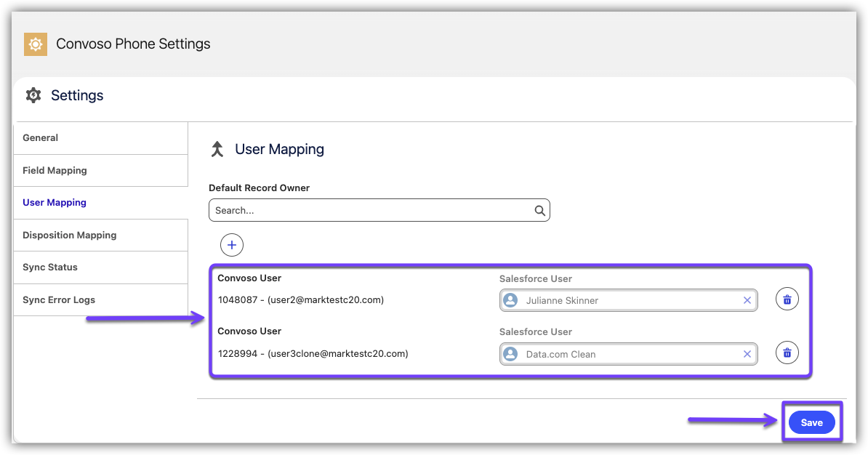Image resolution: width=868 pixels, height=455 pixels.
Task: Click the Settings gear icon
Action: (33, 95)
